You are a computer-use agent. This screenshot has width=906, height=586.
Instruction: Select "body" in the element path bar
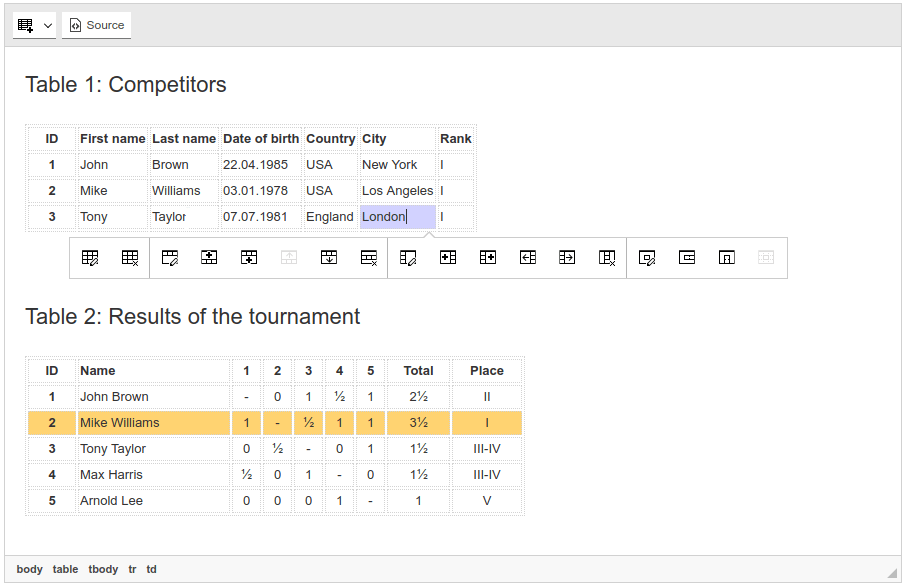pos(29,569)
